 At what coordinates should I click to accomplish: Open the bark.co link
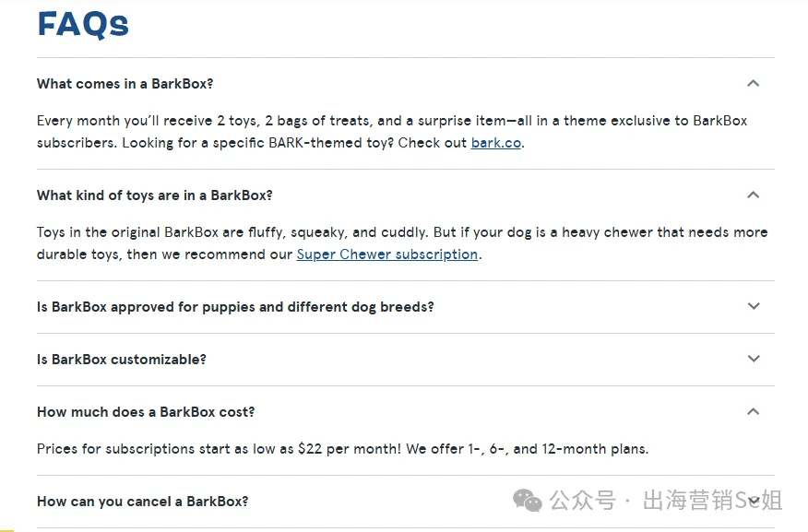pos(496,143)
